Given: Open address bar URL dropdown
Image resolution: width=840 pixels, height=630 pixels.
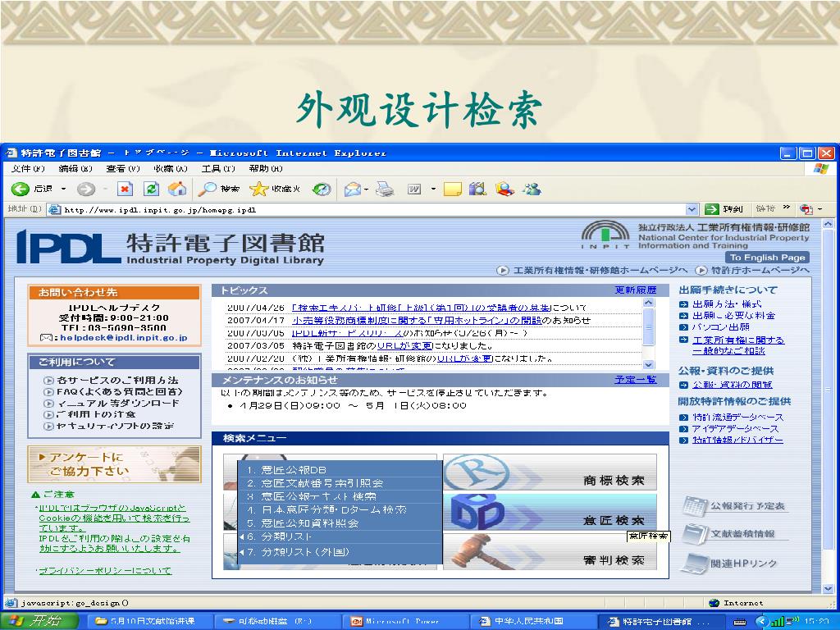Looking at the screenshot, I should click(x=692, y=209).
